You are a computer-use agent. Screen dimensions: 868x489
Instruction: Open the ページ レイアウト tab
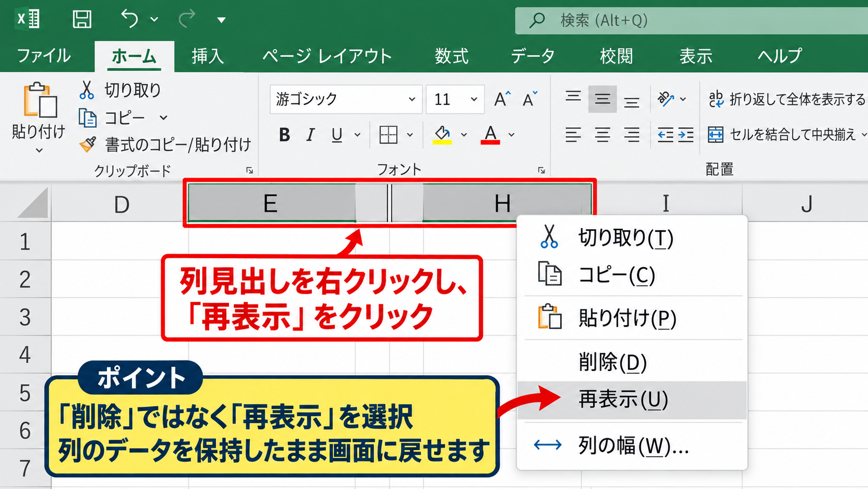click(x=327, y=56)
